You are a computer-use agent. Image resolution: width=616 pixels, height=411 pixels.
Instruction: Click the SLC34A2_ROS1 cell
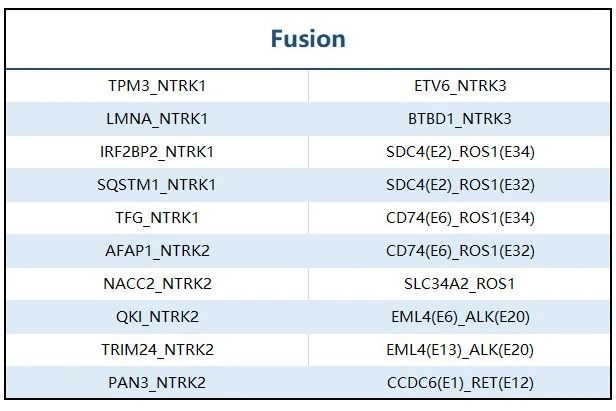460,284
